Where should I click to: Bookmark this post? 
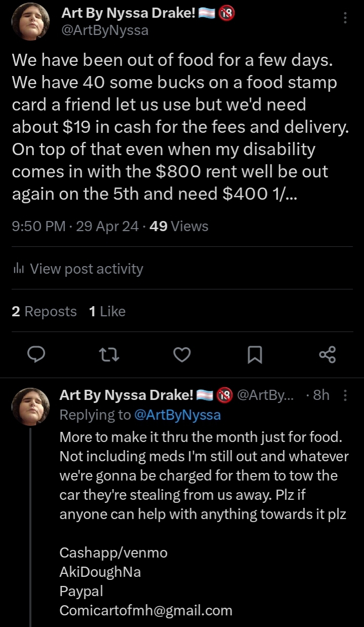click(254, 355)
